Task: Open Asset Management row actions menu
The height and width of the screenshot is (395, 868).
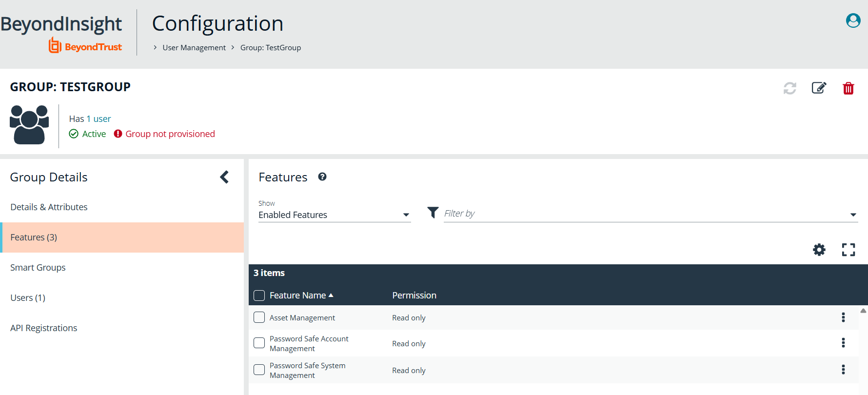Action: click(x=843, y=317)
